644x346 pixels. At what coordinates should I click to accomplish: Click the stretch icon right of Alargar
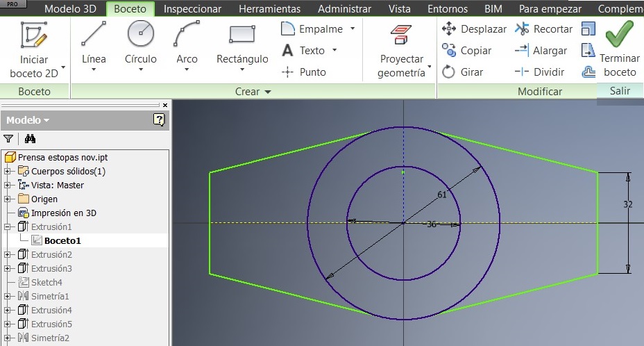pyautogui.click(x=588, y=51)
